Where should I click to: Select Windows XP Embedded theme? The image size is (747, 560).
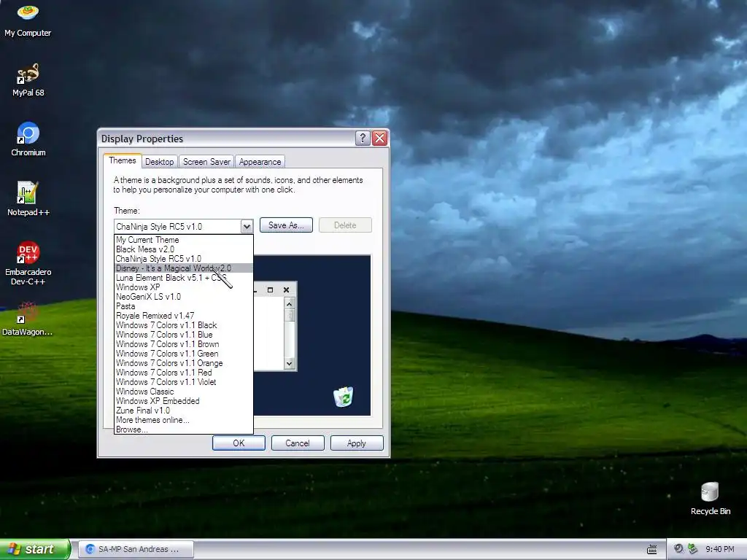(184, 401)
